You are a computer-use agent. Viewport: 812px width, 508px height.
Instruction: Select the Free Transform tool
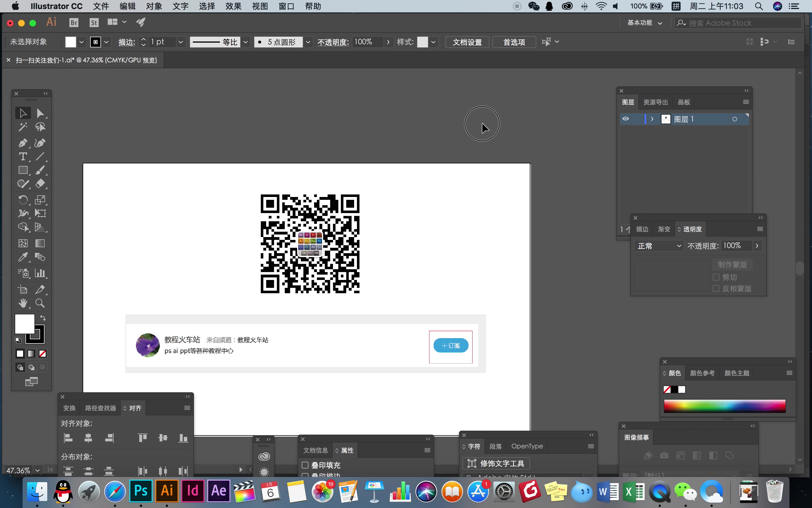40,213
